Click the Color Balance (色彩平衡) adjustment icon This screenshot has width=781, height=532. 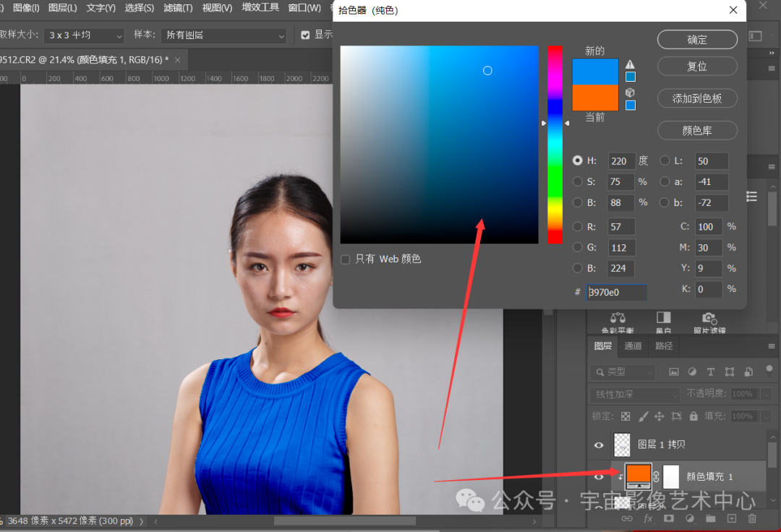(618, 317)
